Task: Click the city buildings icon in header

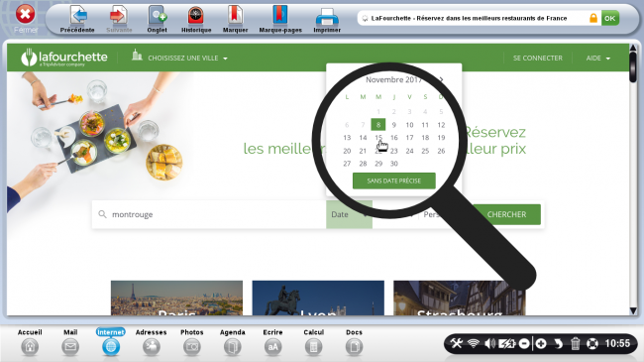Action: click(137, 55)
